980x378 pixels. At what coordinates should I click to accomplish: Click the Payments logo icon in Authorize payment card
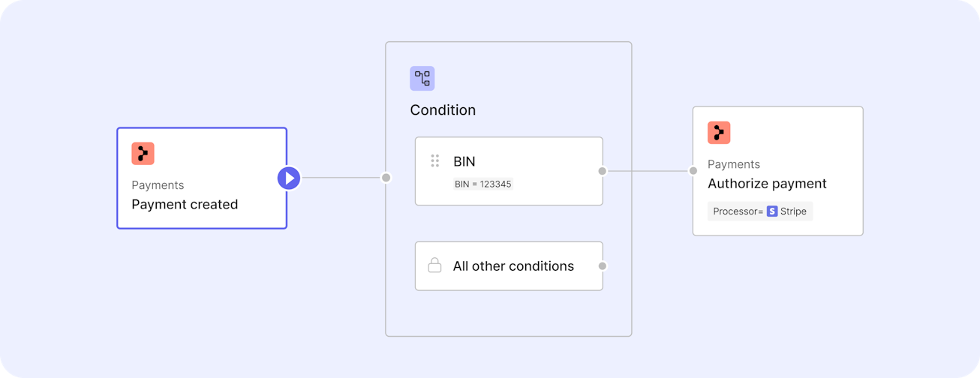(x=719, y=132)
